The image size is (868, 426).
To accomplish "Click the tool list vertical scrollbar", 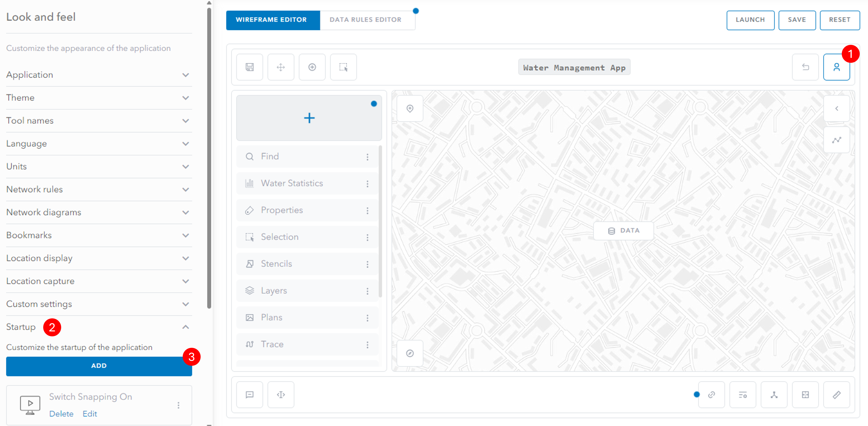I will pos(380,222).
